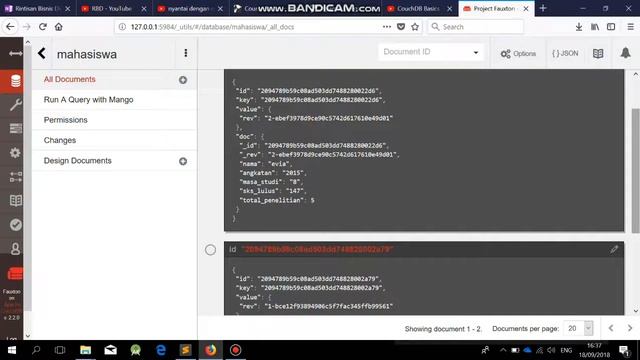Open Firefox library icon
This screenshot has height=360, width=640.
point(595,27)
